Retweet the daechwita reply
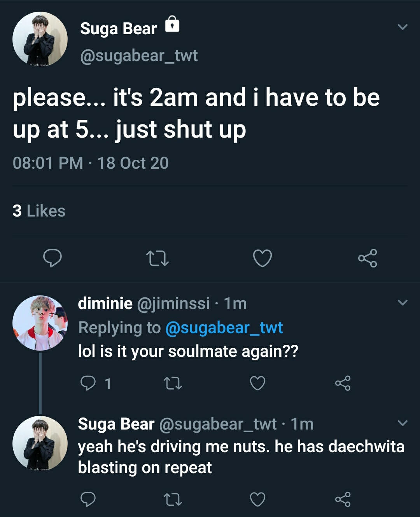 (173, 499)
